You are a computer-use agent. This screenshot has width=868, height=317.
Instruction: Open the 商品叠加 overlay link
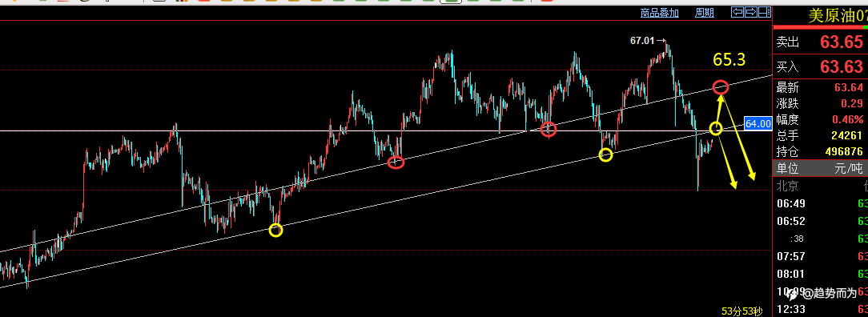(x=659, y=13)
